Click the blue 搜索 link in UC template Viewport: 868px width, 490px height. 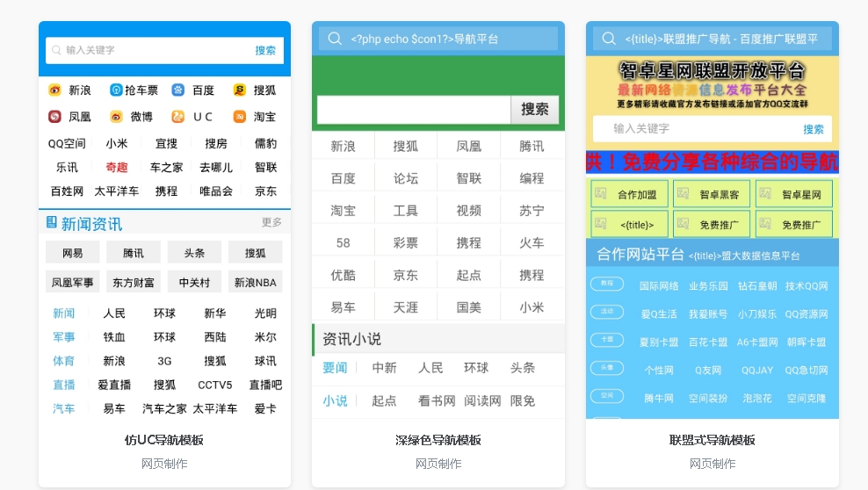pyautogui.click(x=265, y=50)
